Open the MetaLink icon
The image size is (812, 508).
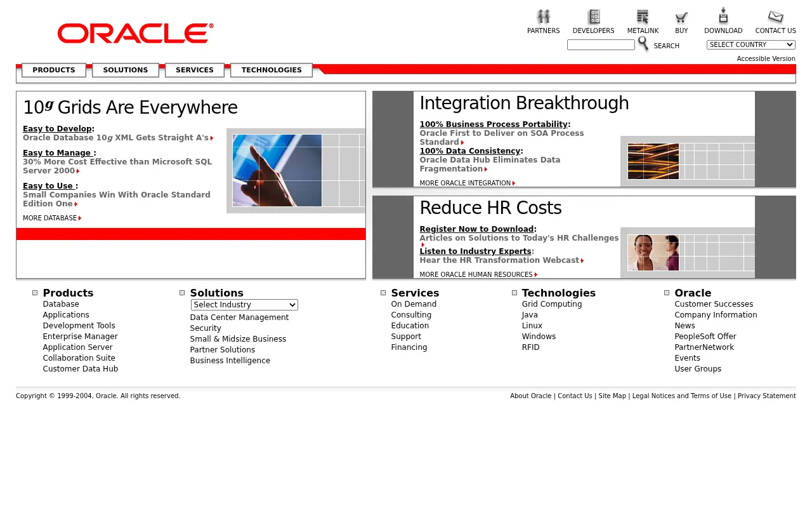coord(643,17)
